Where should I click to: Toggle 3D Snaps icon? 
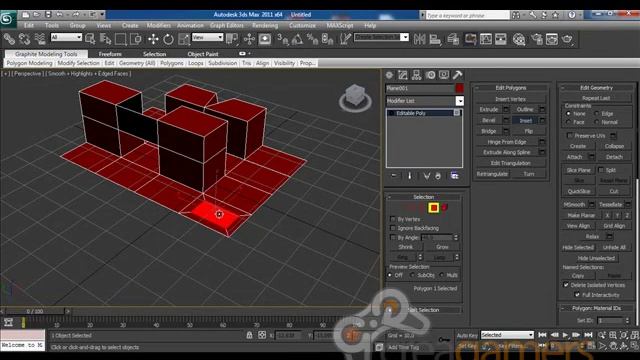[282, 39]
